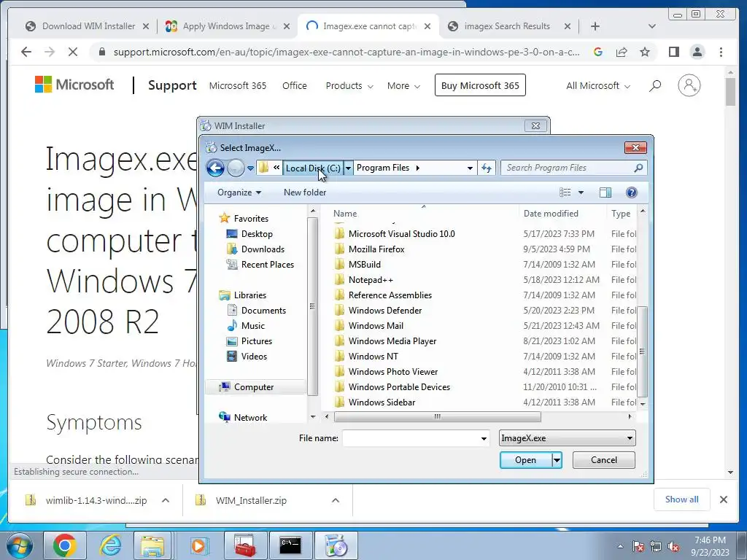This screenshot has width=747, height=560.
Task: Click the Microsoft logo on the Support page
Action: click(74, 85)
